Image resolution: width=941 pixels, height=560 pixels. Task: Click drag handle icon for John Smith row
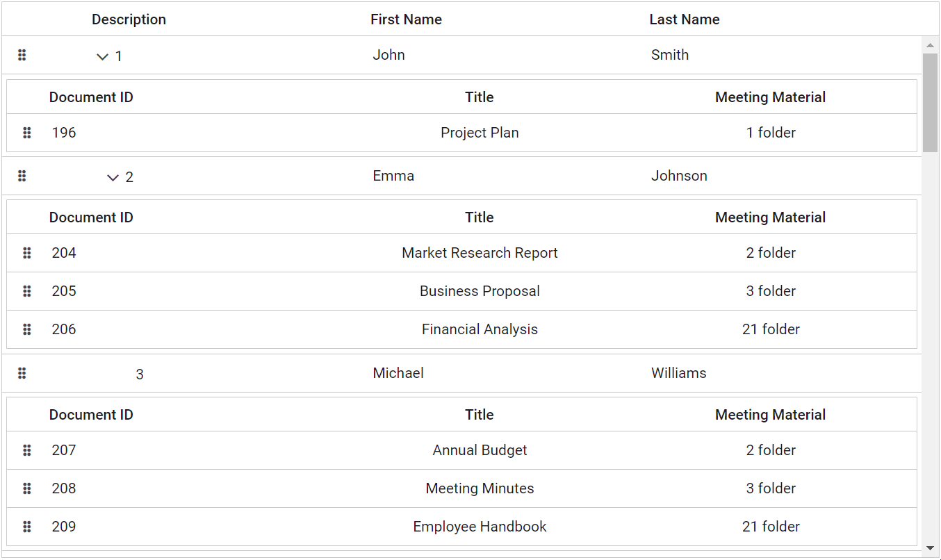(22, 55)
